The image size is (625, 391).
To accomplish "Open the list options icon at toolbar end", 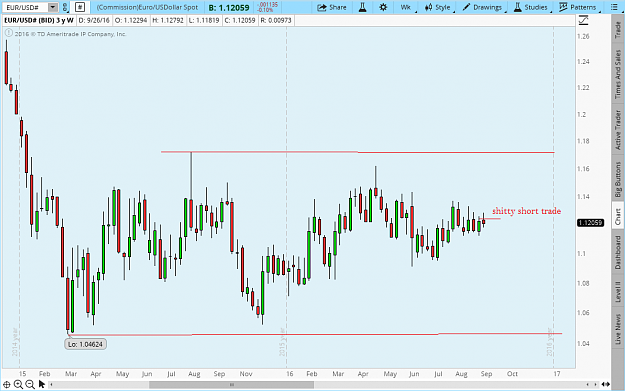I will point(614,7).
